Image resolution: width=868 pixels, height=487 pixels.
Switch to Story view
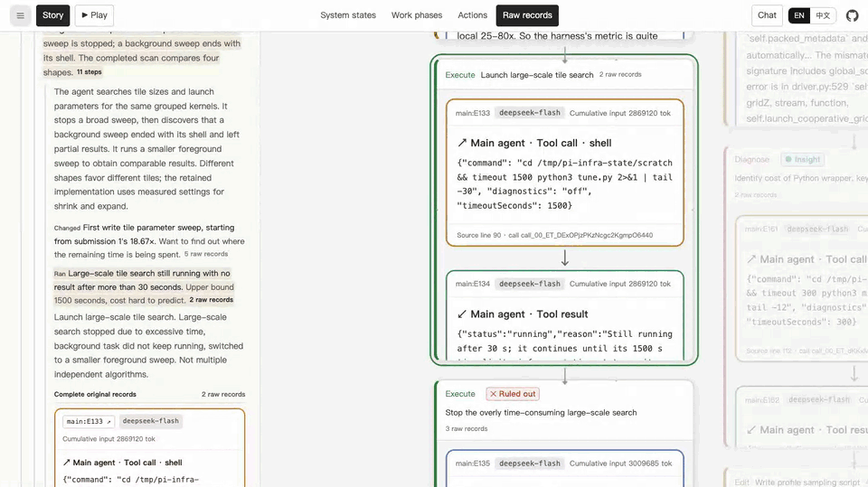[53, 15]
